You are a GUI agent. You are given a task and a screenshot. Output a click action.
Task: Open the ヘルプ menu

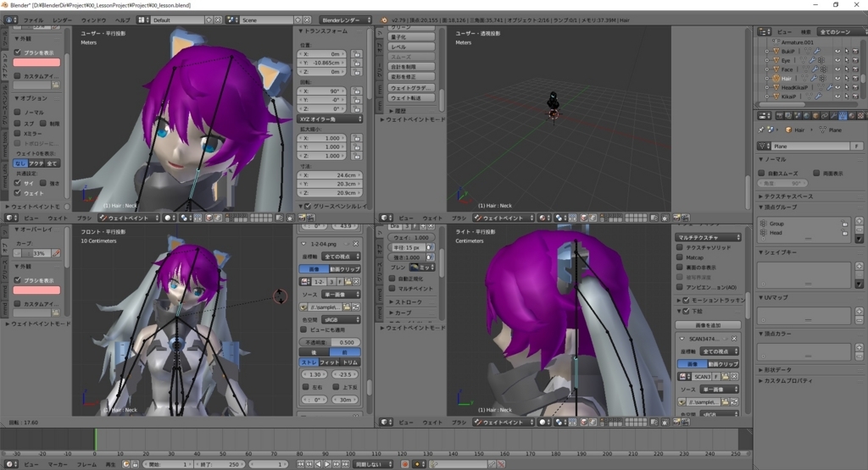point(122,20)
